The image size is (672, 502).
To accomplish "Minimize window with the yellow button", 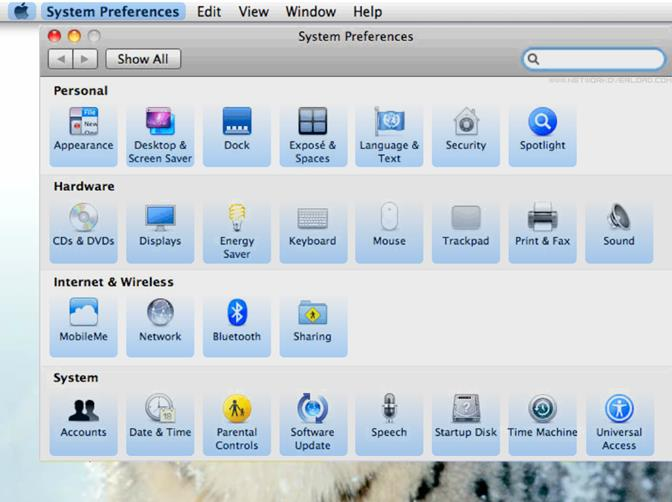I will pyautogui.click(x=74, y=36).
